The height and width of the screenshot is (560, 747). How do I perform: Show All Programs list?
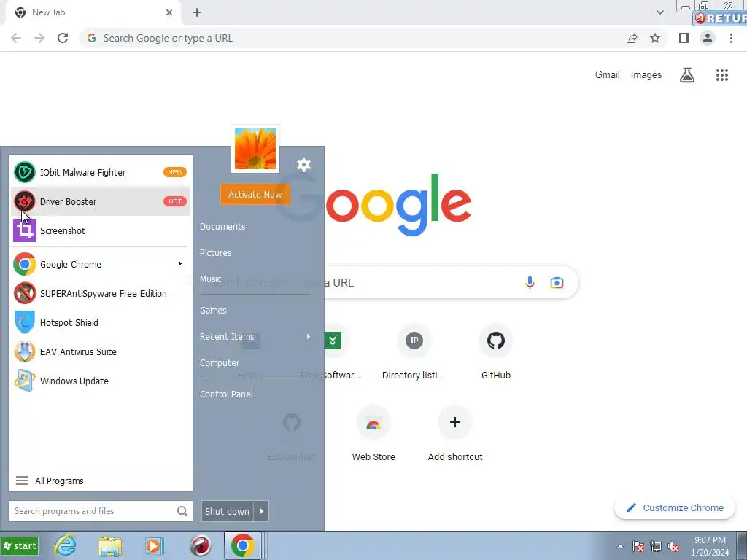pos(101,481)
